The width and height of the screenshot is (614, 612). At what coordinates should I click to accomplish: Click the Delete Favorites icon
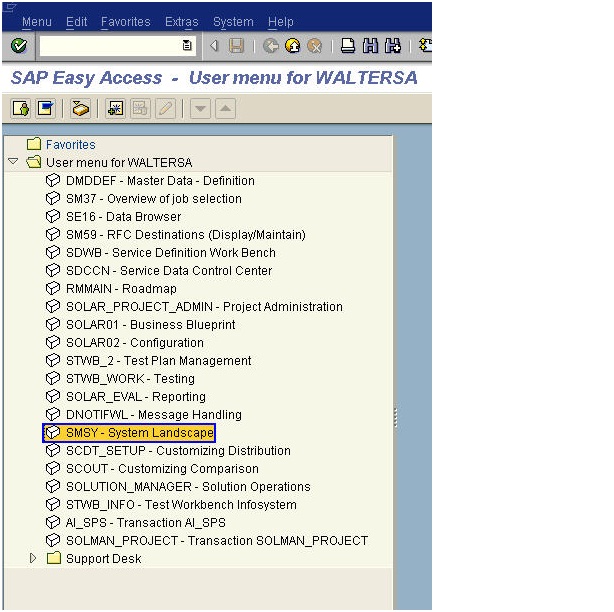click(x=140, y=108)
